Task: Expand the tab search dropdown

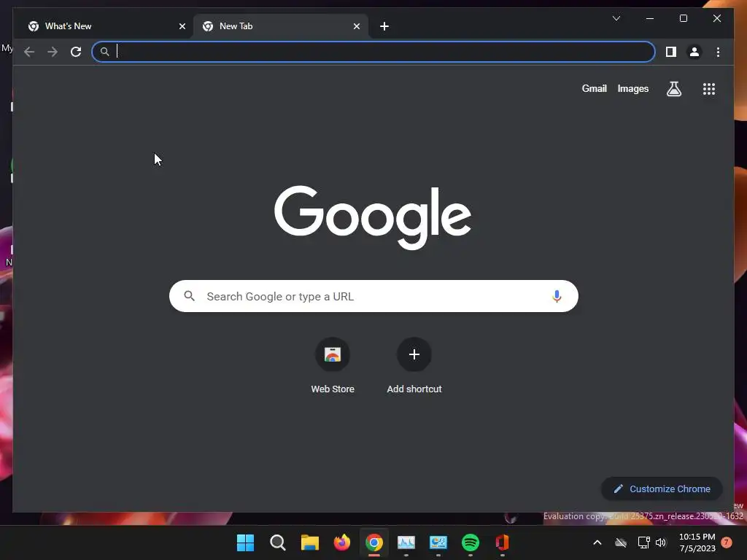Action: [616, 18]
